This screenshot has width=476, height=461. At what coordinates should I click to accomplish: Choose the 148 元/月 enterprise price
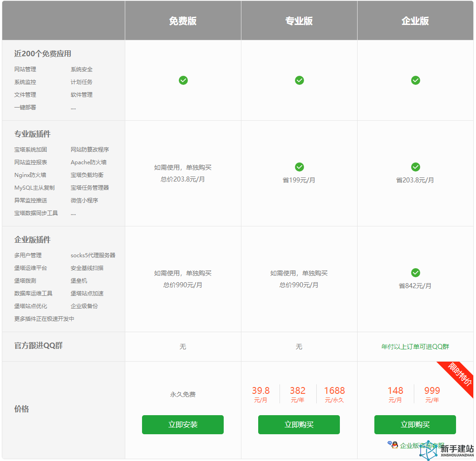tap(395, 394)
